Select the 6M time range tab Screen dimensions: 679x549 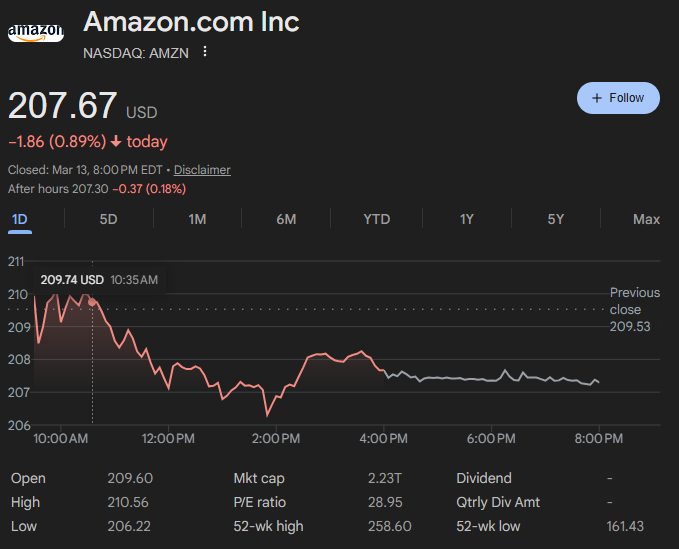pyautogui.click(x=286, y=219)
